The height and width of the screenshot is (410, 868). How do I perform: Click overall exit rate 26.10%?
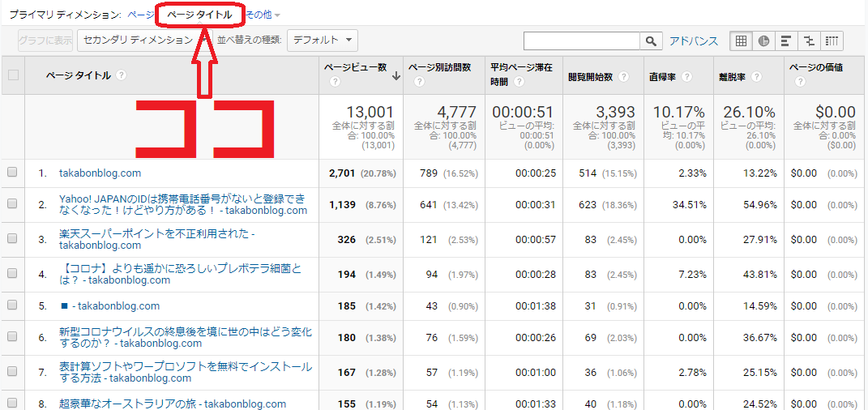pos(748,113)
